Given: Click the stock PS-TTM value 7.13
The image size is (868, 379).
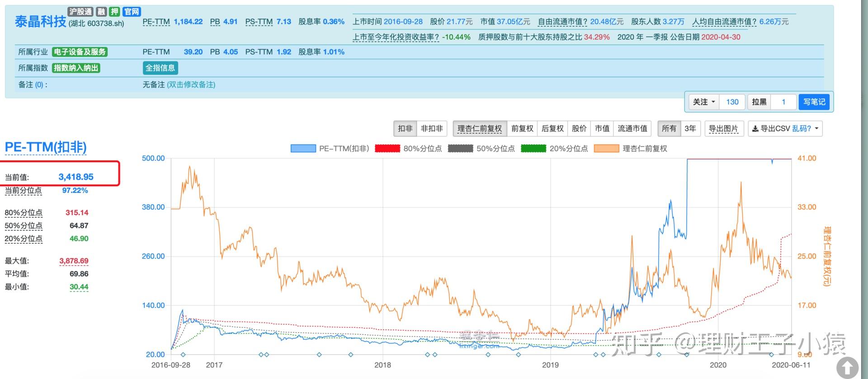Looking at the screenshot, I should 284,22.
